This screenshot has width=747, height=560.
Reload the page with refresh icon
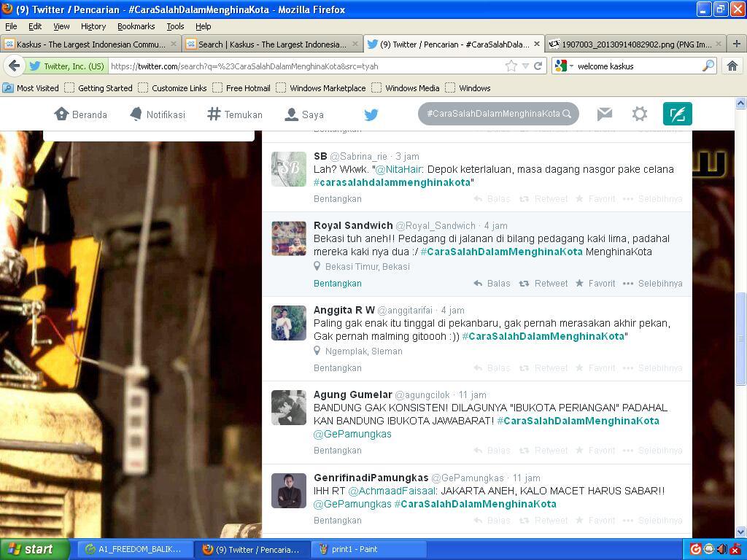tap(538, 66)
